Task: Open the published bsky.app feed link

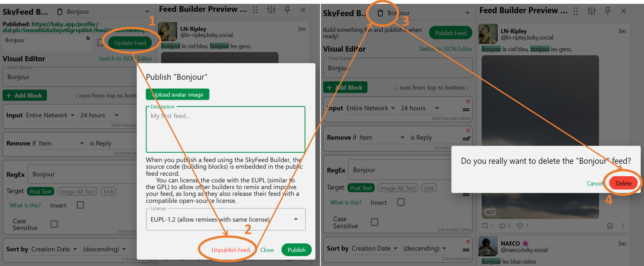Action: pos(77,27)
